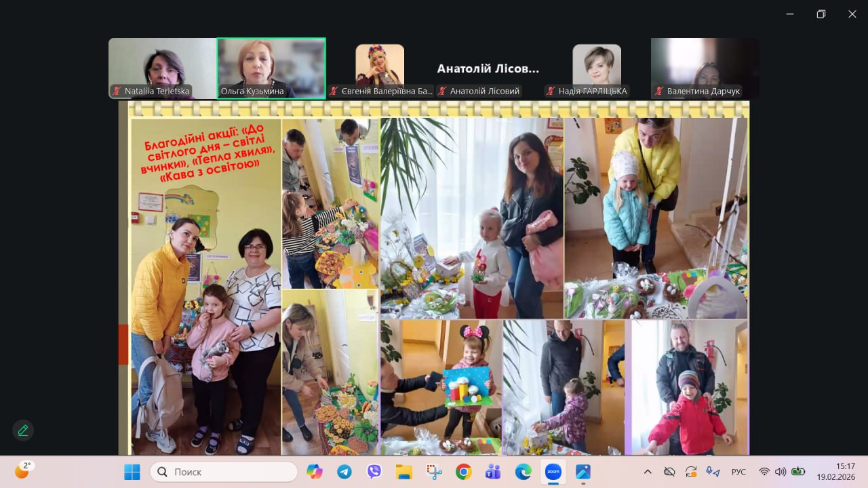Image resolution: width=868 pixels, height=488 pixels.
Task: Switch the РУС keyboard language indicator
Action: pos(738,472)
